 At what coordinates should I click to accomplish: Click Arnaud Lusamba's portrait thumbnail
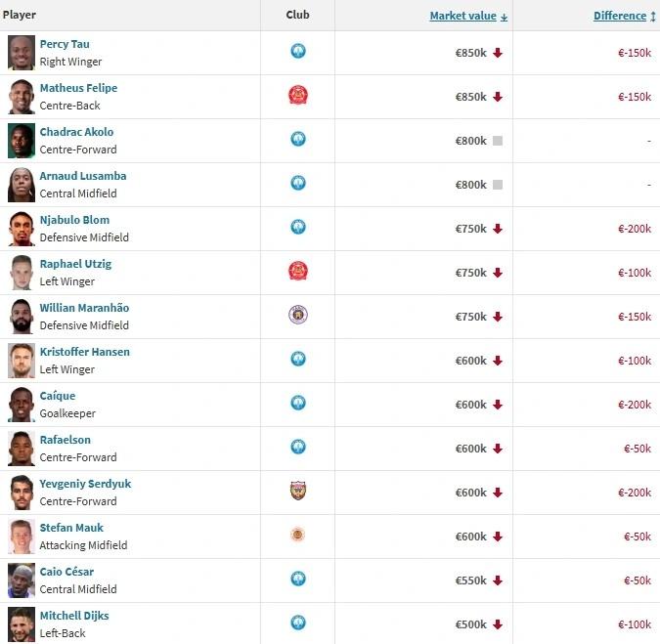click(x=22, y=184)
